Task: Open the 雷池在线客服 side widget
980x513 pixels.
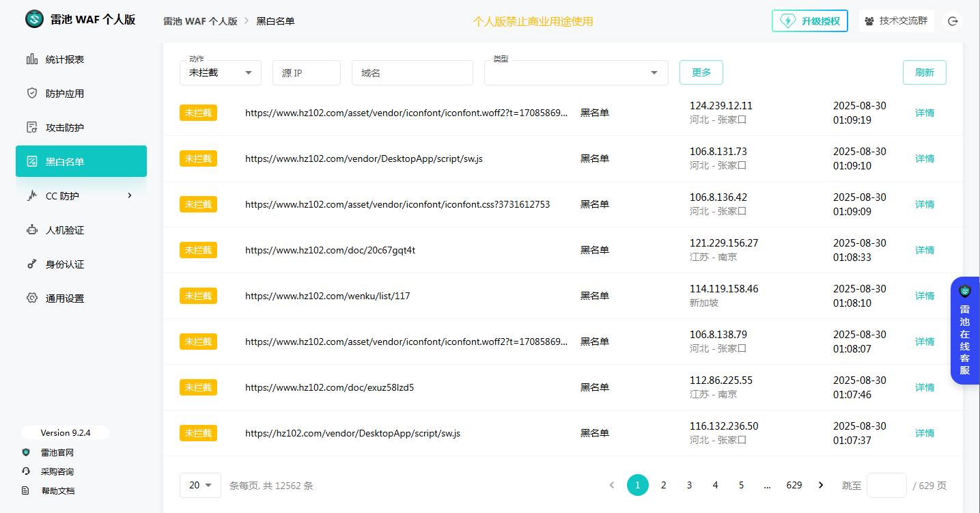Action: [965, 331]
